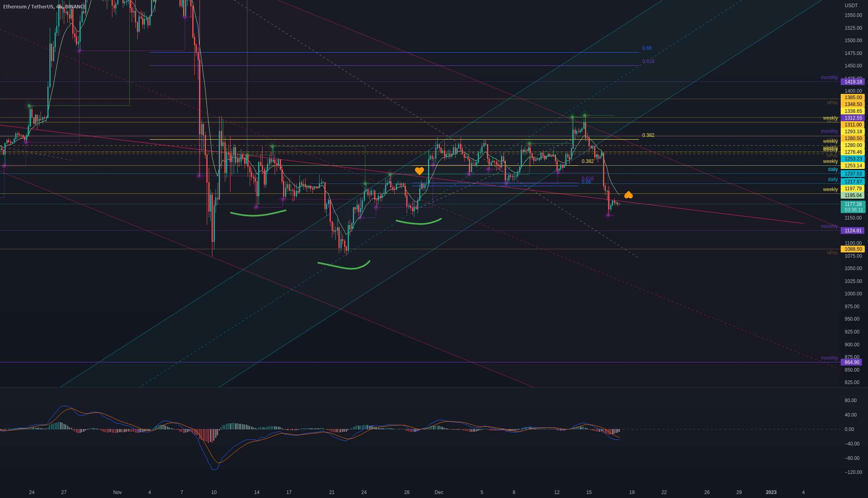Select the 1276.46 price label
Image resolution: width=868 pixels, height=498 pixels.
pyautogui.click(x=853, y=152)
